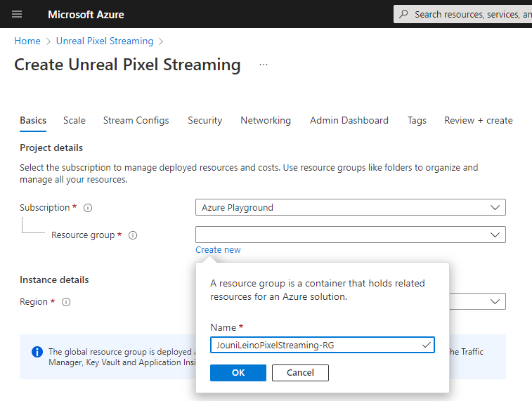Show Region info tooltip icon
This screenshot has width=532, height=401.
(66, 302)
